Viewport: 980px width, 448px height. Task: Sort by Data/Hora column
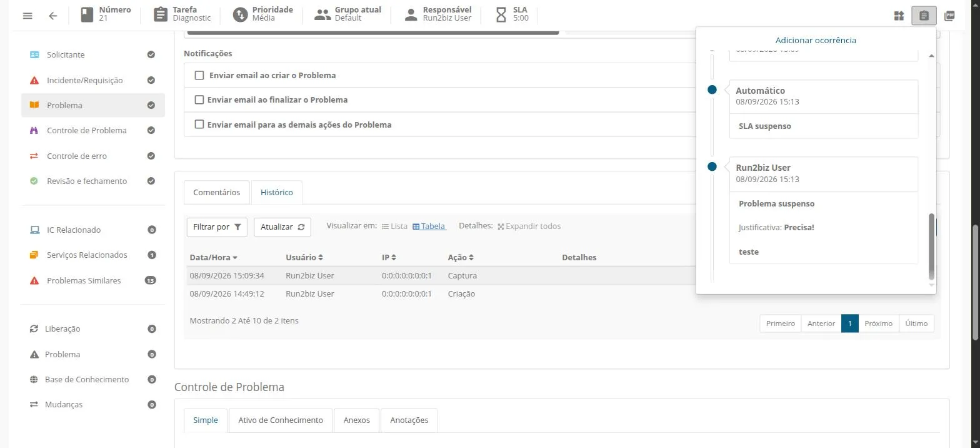(x=213, y=257)
